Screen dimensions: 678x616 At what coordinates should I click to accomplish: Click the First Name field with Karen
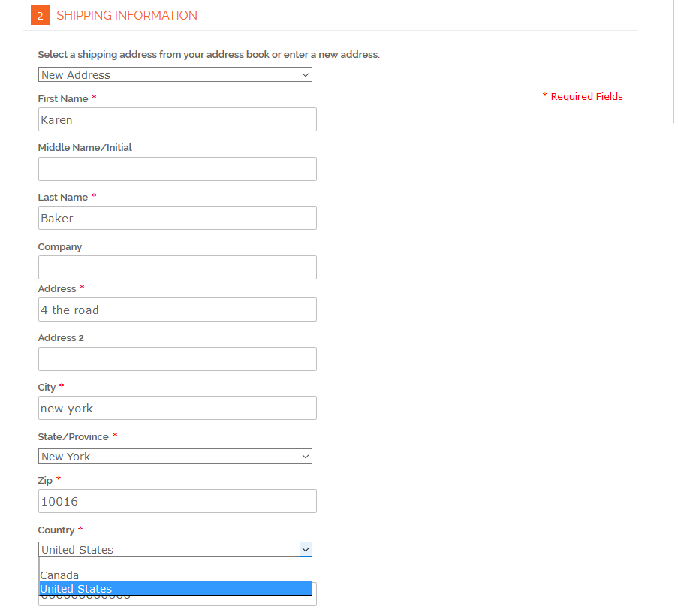[x=177, y=120]
